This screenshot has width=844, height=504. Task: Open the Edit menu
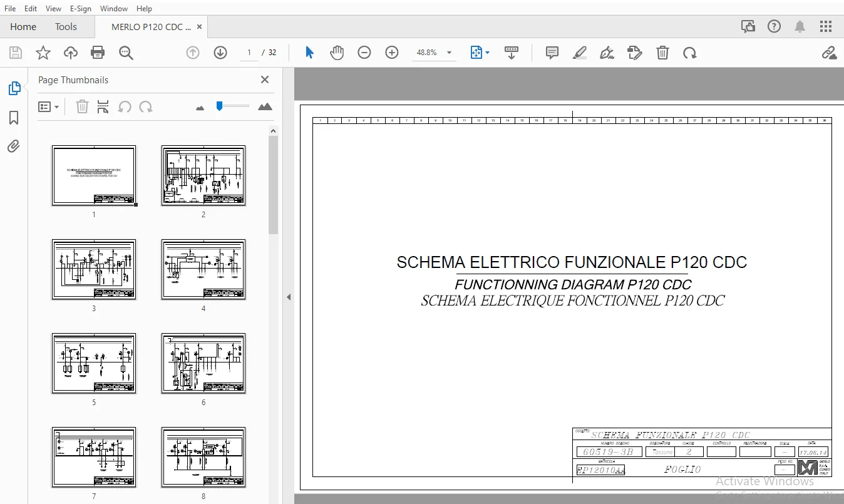(31, 8)
